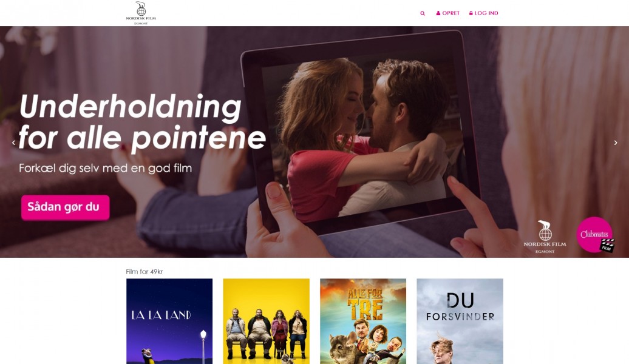The height and width of the screenshot is (364, 629).
Task: Click the Sådan gør du button
Action: tap(65, 207)
